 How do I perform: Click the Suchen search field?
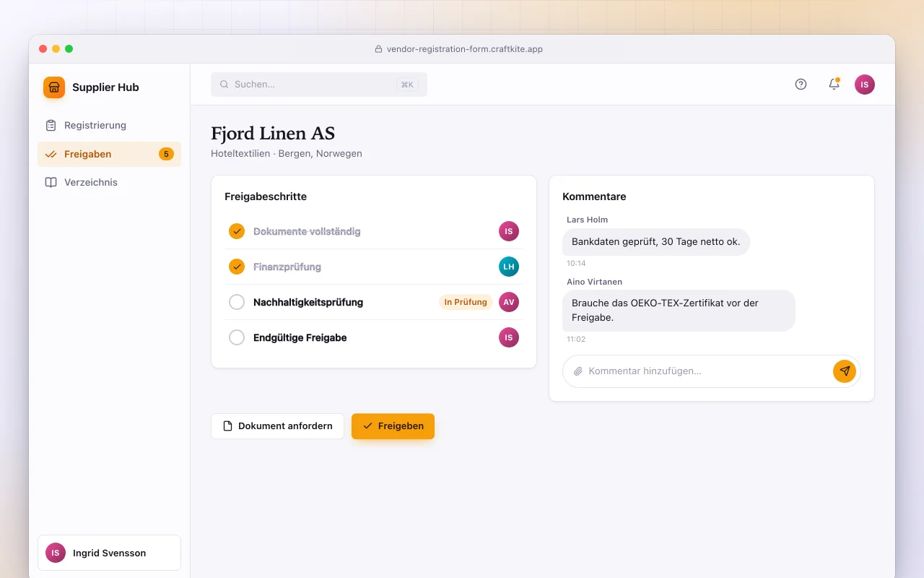(319, 85)
